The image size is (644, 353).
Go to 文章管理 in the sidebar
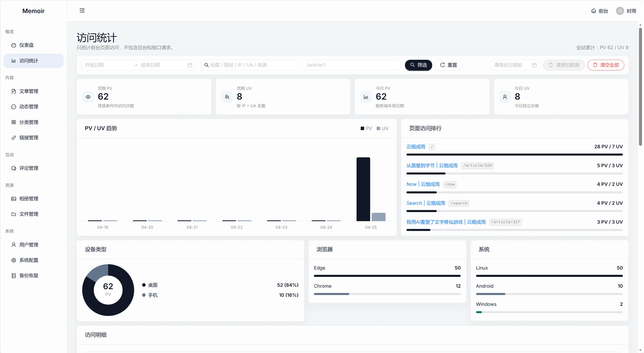coord(29,91)
